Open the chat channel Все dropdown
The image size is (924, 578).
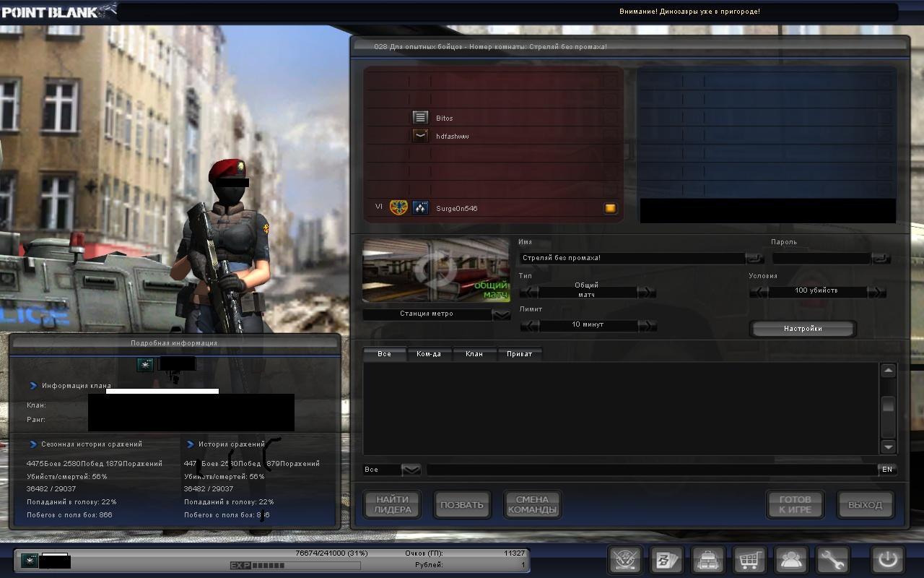(x=411, y=470)
